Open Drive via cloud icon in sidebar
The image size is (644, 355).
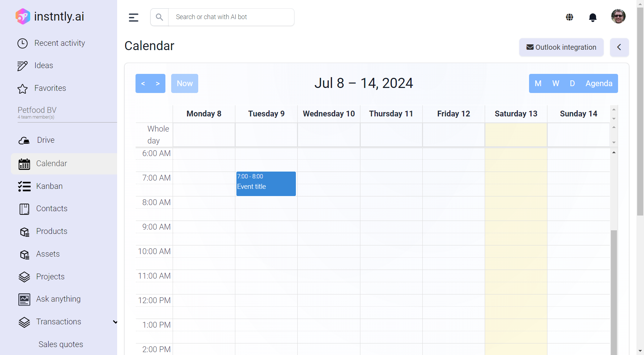pyautogui.click(x=24, y=141)
